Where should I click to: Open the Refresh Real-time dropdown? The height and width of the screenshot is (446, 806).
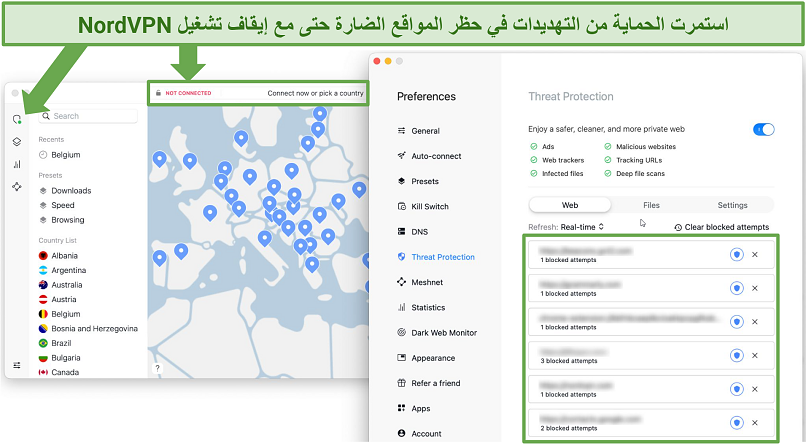[582, 227]
